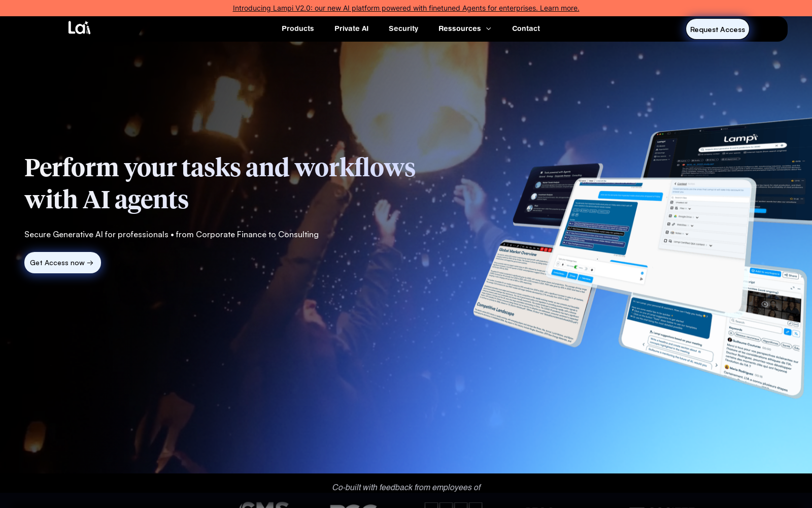The height and width of the screenshot is (508, 812).
Task: Click the product mockup screenshot collage
Action: coord(642,259)
